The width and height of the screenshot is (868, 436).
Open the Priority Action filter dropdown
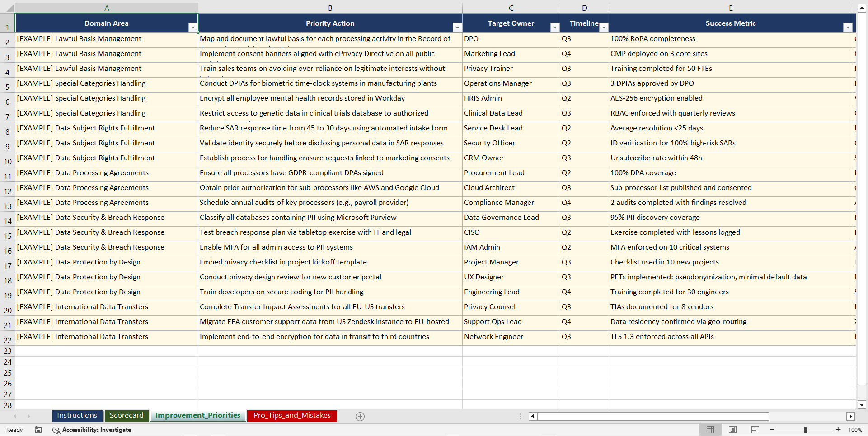pos(457,27)
